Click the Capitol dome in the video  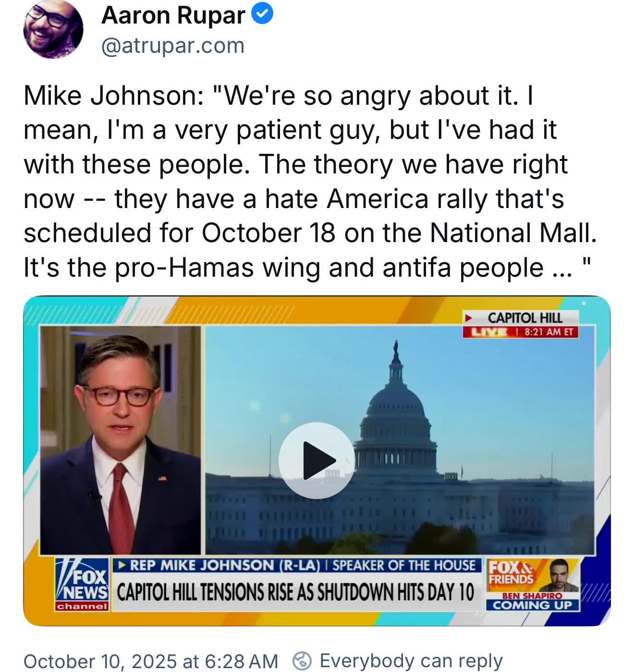coord(395,408)
